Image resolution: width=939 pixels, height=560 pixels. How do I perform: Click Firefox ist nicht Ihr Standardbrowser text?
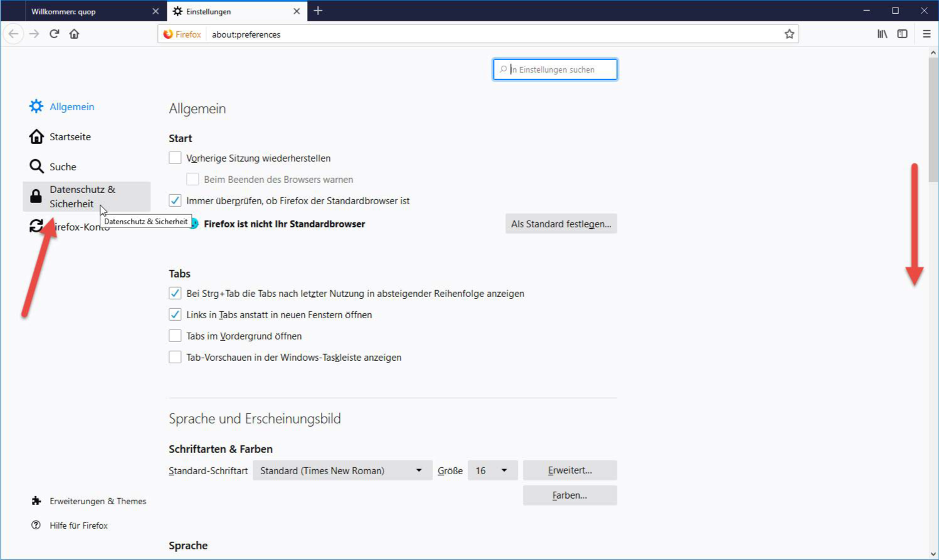285,224
